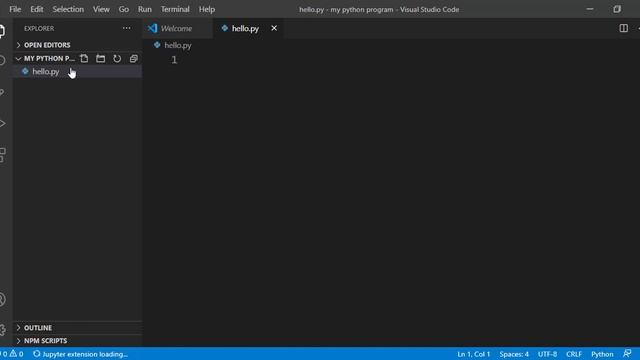
Task: Open the feedback icon in status bar
Action: 627,353
